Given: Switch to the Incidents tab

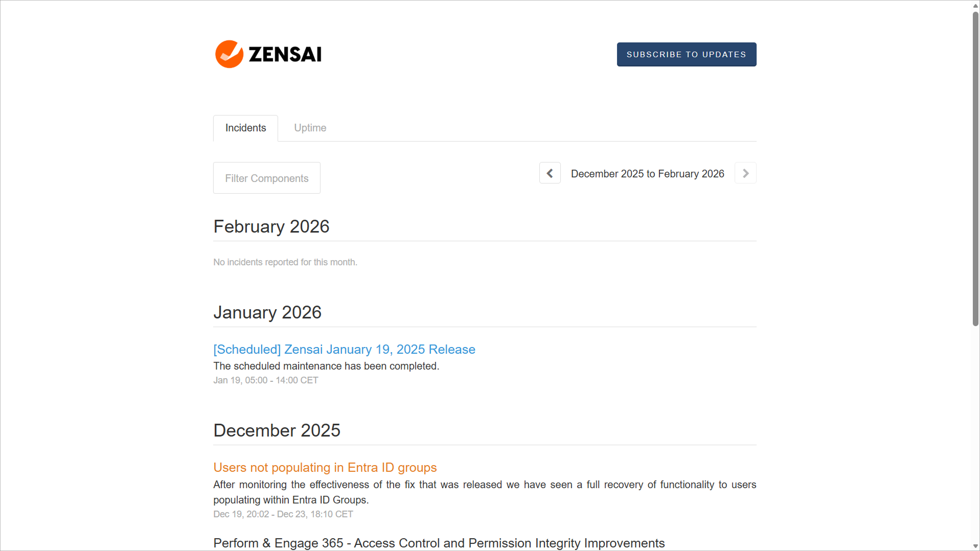Looking at the screenshot, I should pyautogui.click(x=245, y=128).
